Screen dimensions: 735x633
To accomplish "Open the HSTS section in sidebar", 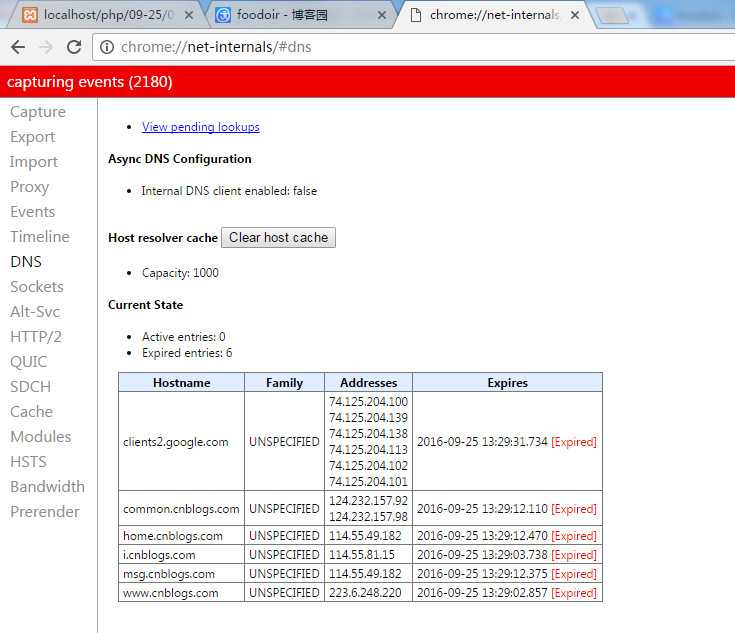I will [29, 461].
